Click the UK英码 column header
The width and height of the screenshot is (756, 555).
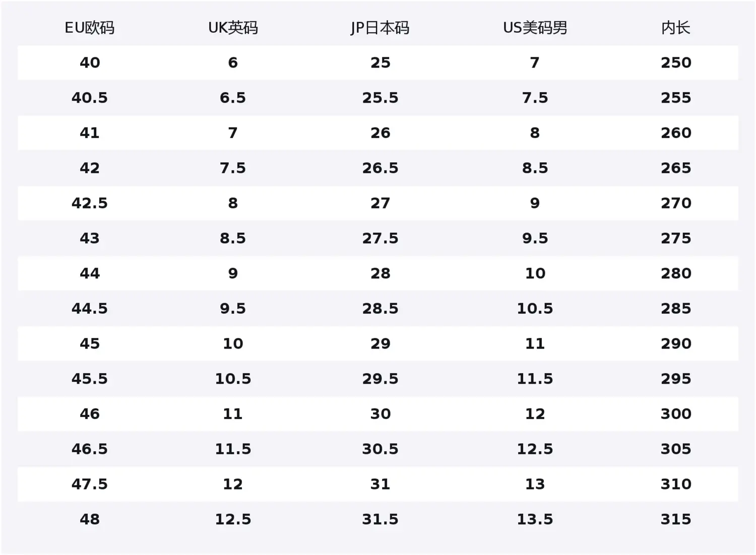pyautogui.click(x=233, y=28)
